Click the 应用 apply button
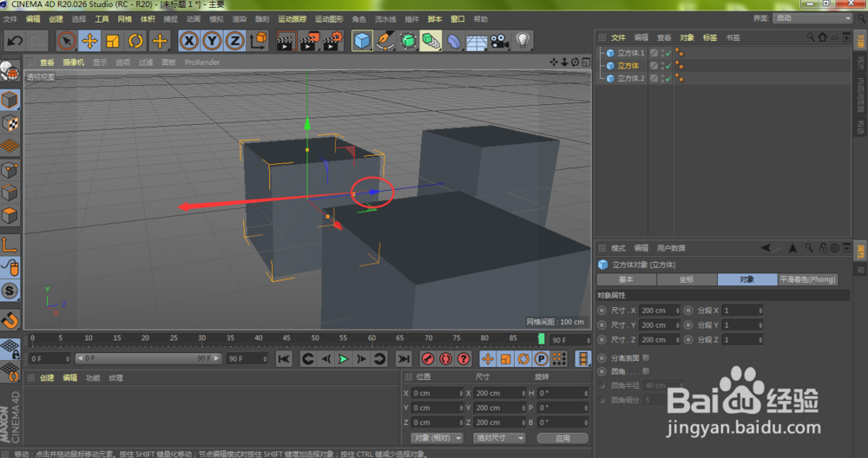Image resolution: width=868 pixels, height=458 pixels. coord(562,437)
